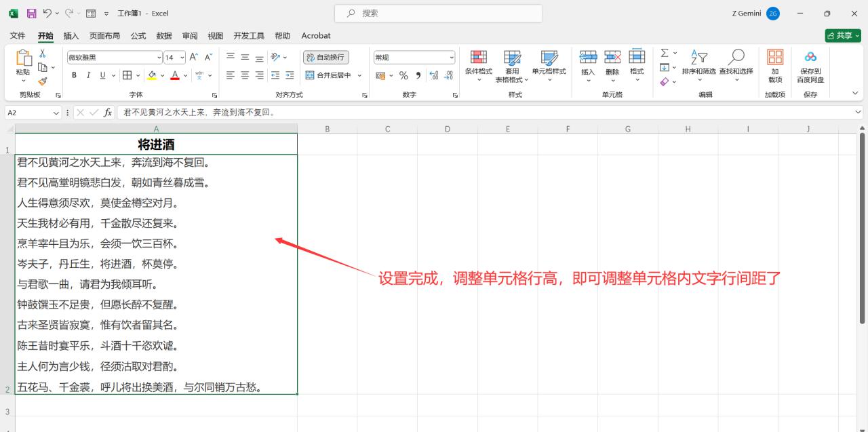The image size is (868, 432).
Task: Open the font size dropdown showing 14
Action: point(182,58)
